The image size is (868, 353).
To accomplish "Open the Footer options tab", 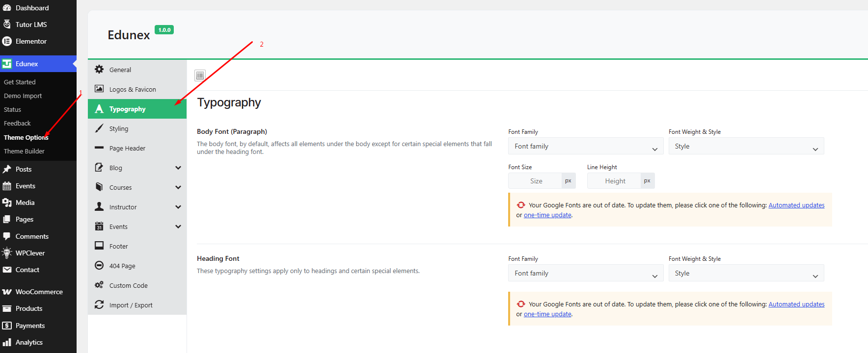I will [x=137, y=246].
